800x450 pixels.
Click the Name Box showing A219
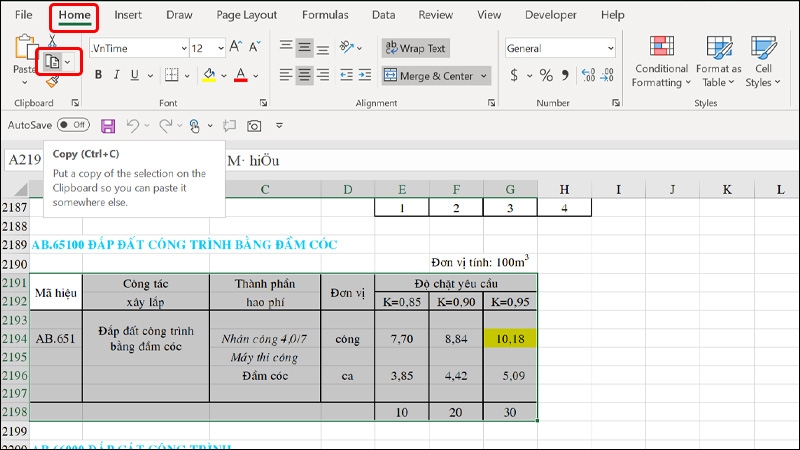point(24,160)
